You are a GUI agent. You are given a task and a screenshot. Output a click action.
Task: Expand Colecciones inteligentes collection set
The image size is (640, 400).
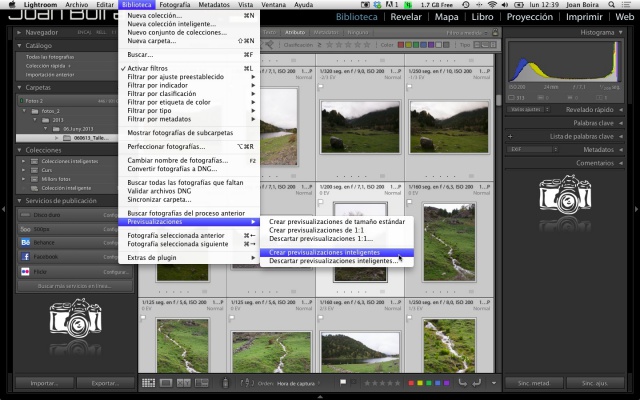tap(23, 161)
